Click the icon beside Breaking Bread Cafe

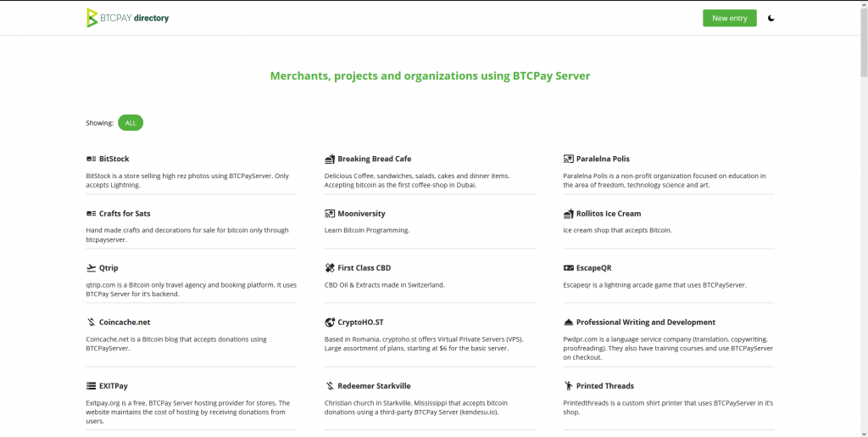(330, 159)
